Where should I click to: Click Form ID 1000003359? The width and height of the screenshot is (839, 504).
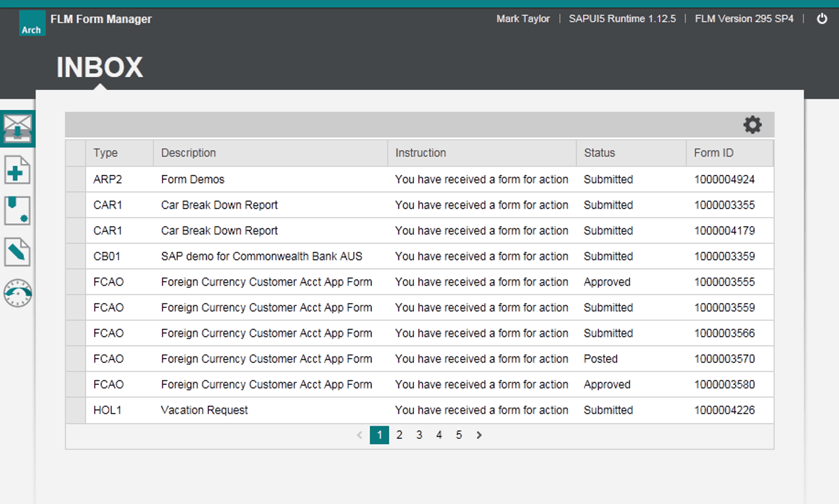(725, 256)
